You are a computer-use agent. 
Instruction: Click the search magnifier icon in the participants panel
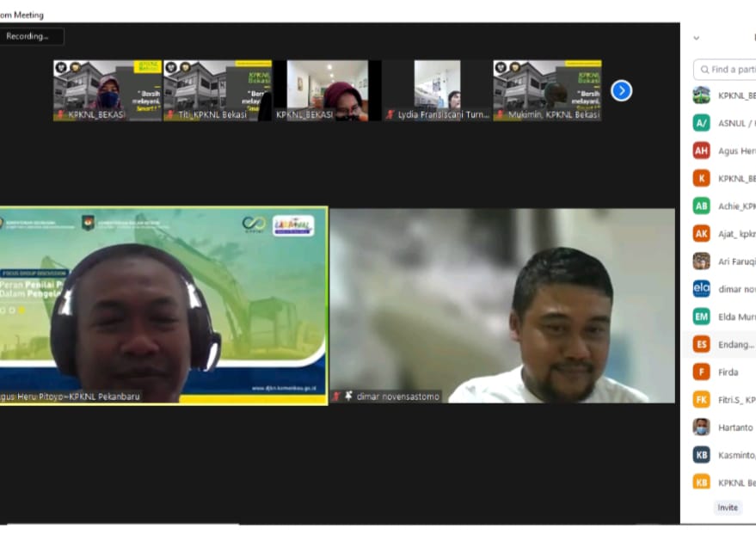704,69
